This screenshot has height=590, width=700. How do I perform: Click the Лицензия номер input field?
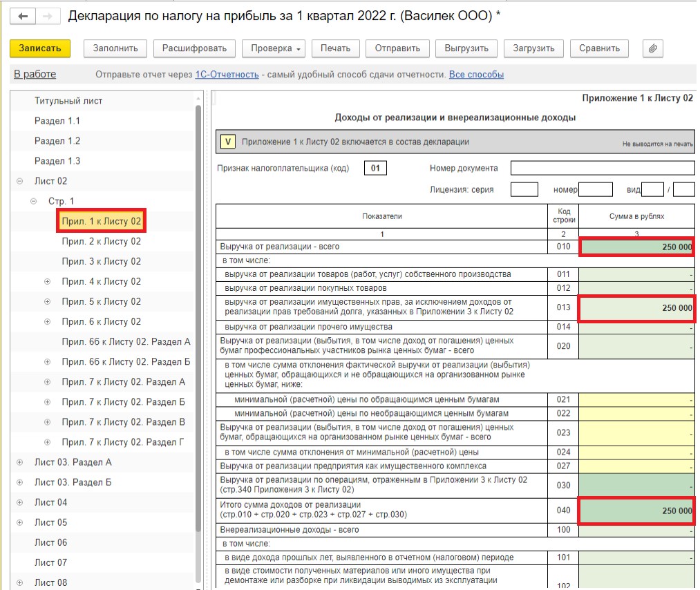click(x=596, y=189)
